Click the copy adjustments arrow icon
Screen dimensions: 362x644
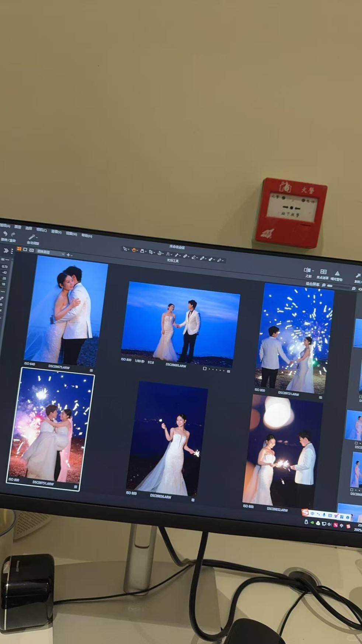(358, 275)
